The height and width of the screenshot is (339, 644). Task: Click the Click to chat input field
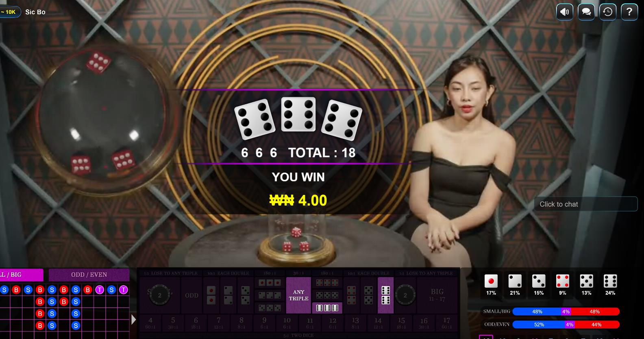click(585, 204)
